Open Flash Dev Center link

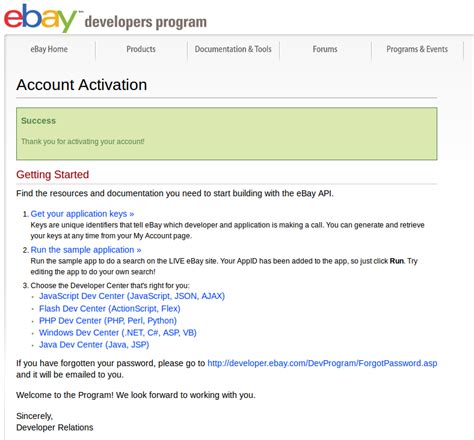click(110, 309)
